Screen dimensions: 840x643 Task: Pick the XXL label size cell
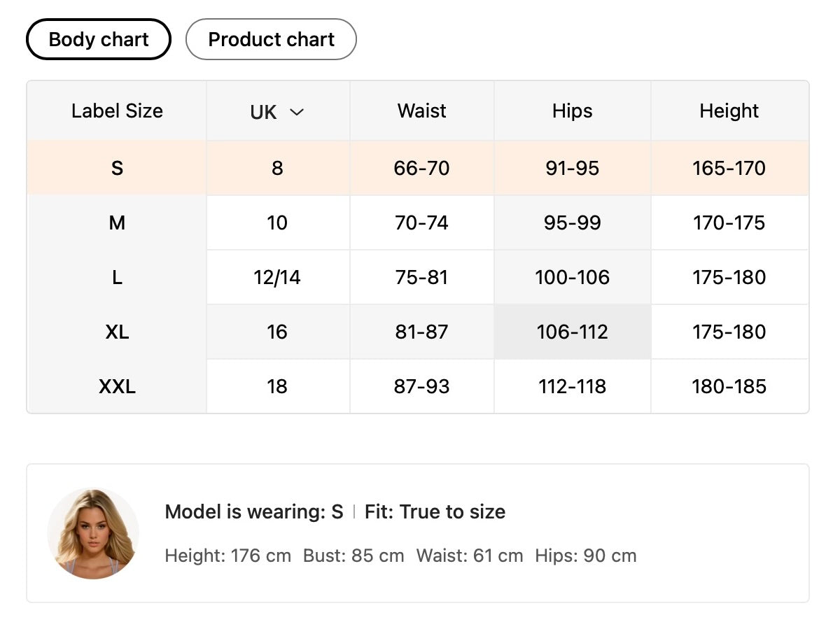(117, 386)
